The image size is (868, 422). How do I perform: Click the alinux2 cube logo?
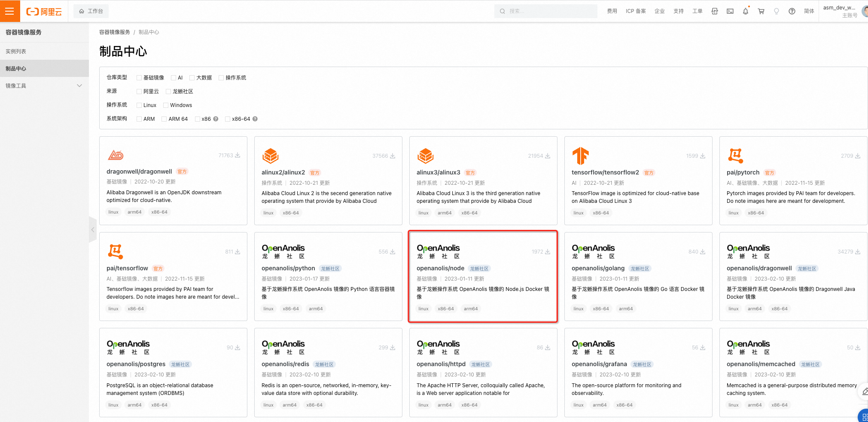(271, 156)
